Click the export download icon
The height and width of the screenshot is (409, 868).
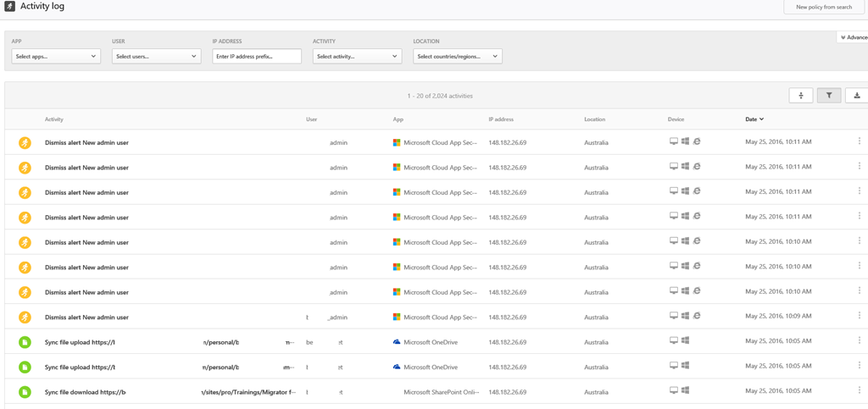click(x=856, y=96)
